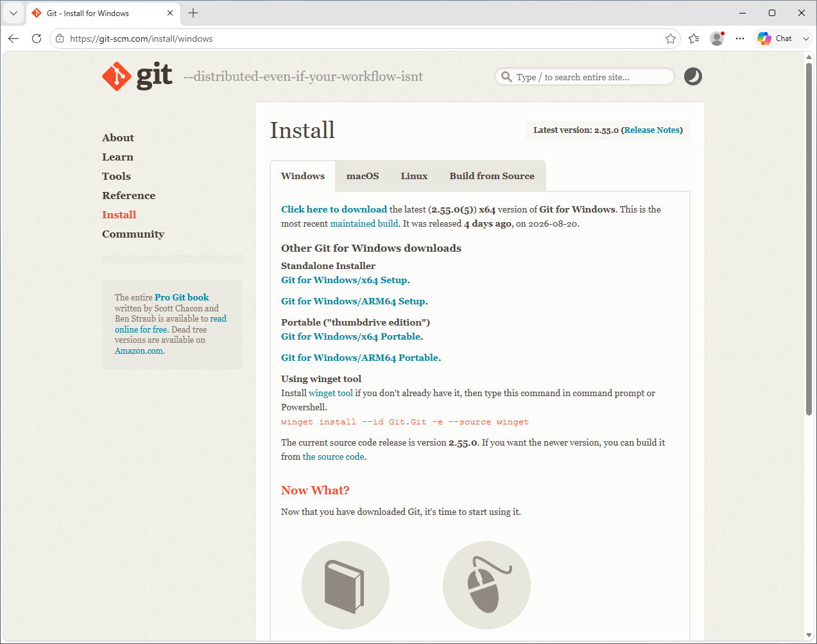Open the browser profile avatar

[717, 39]
